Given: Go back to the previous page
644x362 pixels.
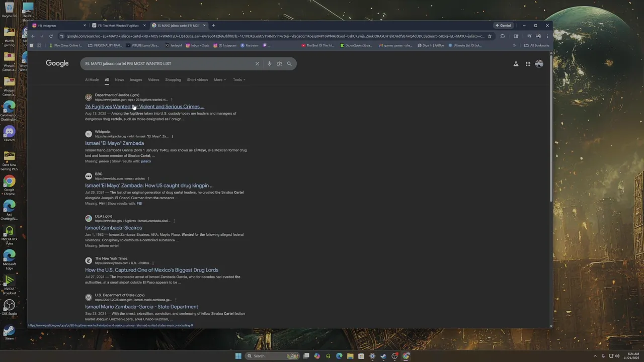Looking at the screenshot, I should pyautogui.click(x=33, y=36).
